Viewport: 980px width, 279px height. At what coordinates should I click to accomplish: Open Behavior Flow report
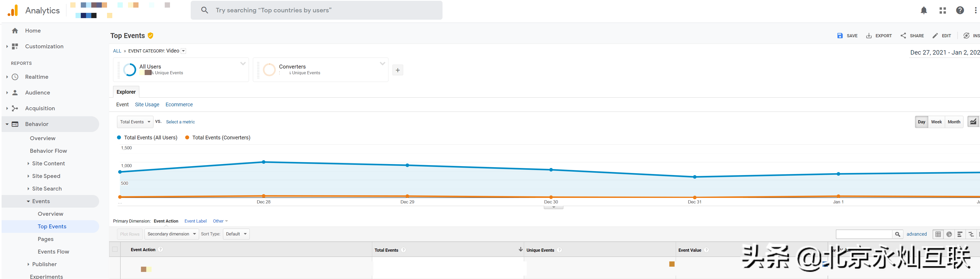point(48,151)
